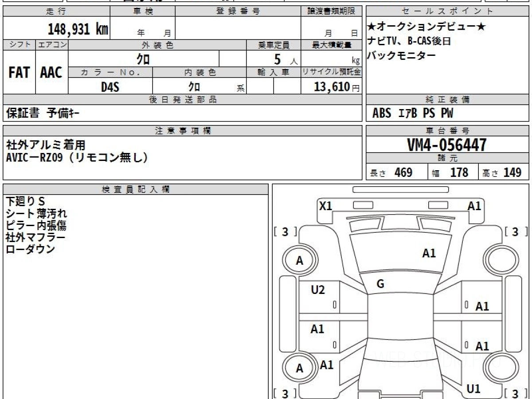Click the 外装色 header cell
This screenshot has height=399, width=532.
157,45
